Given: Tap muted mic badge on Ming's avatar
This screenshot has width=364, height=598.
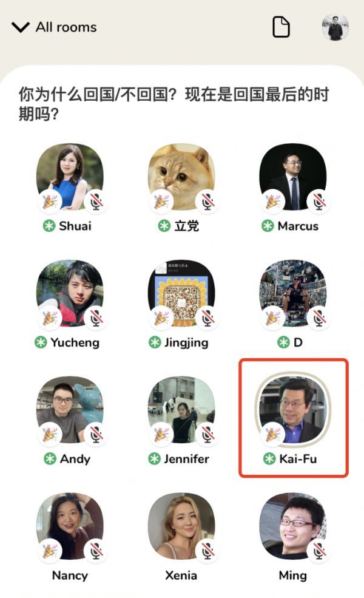Looking at the screenshot, I should point(318,551).
